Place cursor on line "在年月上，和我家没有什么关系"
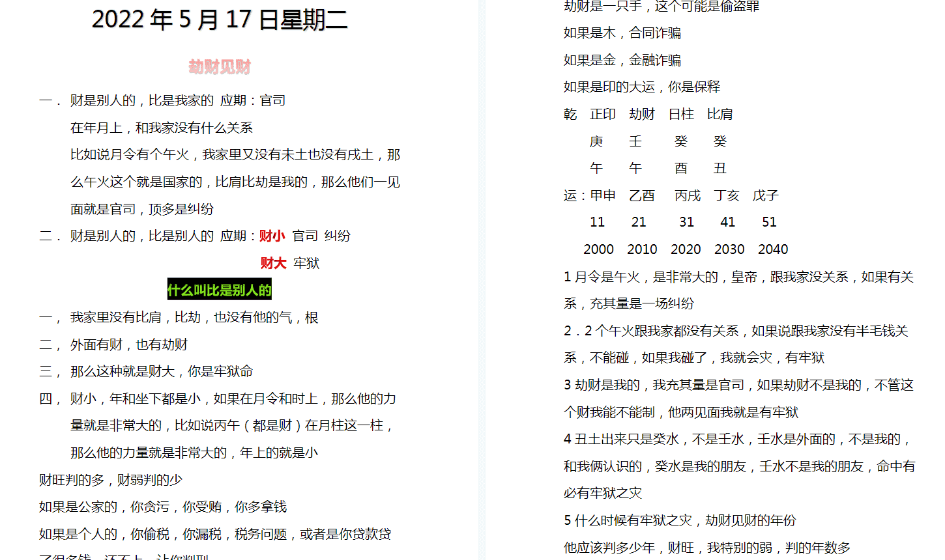Image resolution: width=945 pixels, height=560 pixels. coord(162,128)
